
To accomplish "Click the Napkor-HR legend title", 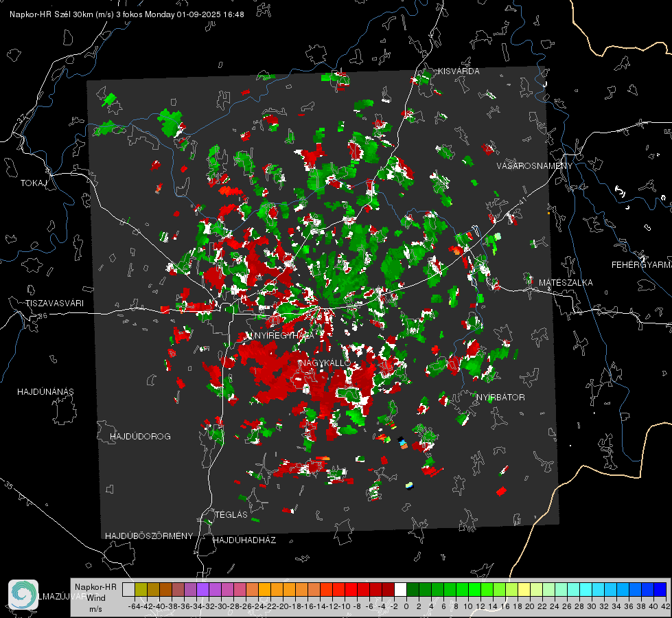I will tap(95, 587).
